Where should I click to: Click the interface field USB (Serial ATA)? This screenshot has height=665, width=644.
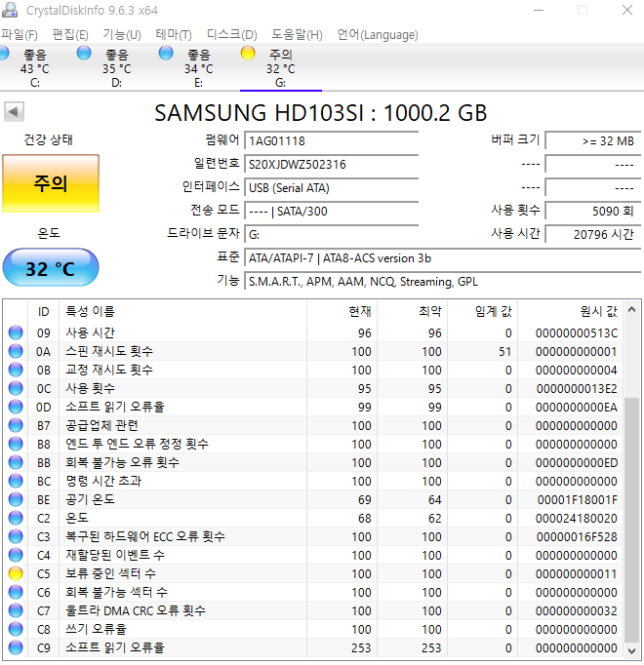332,187
